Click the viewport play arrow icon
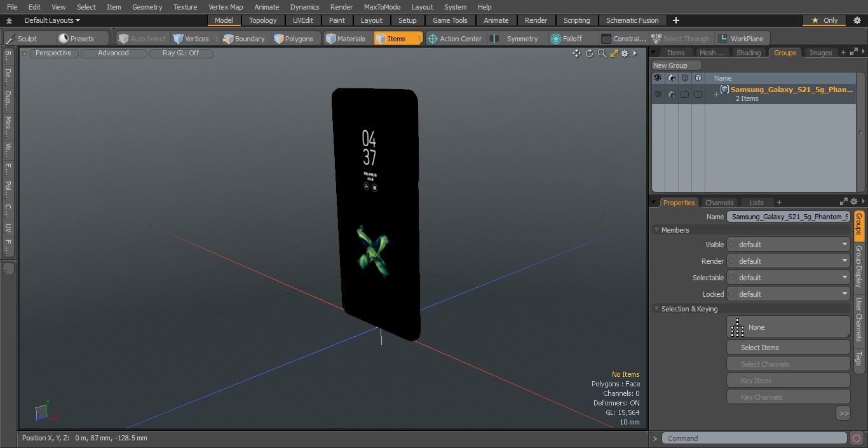Viewport: 868px width, 448px height. 635,53
